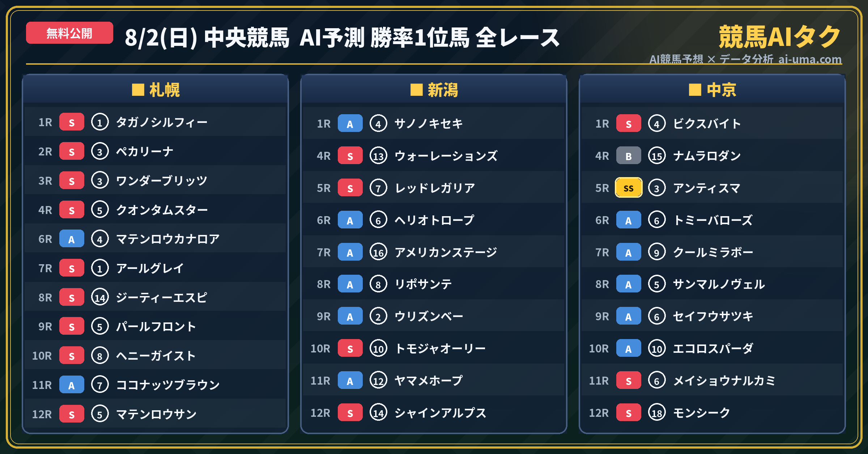Screen dimensions: 868x454
Task: Select circled number 13 next to ウォーレーションズ
Action: coord(378,156)
